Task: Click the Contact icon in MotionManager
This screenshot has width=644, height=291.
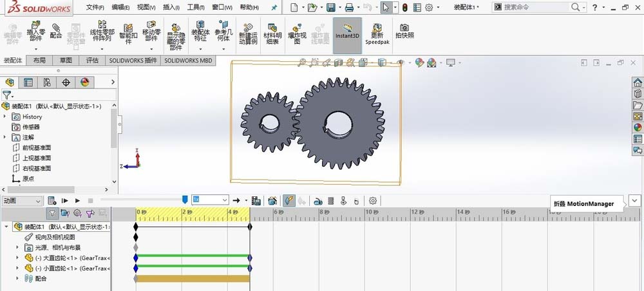Action: click(344, 201)
